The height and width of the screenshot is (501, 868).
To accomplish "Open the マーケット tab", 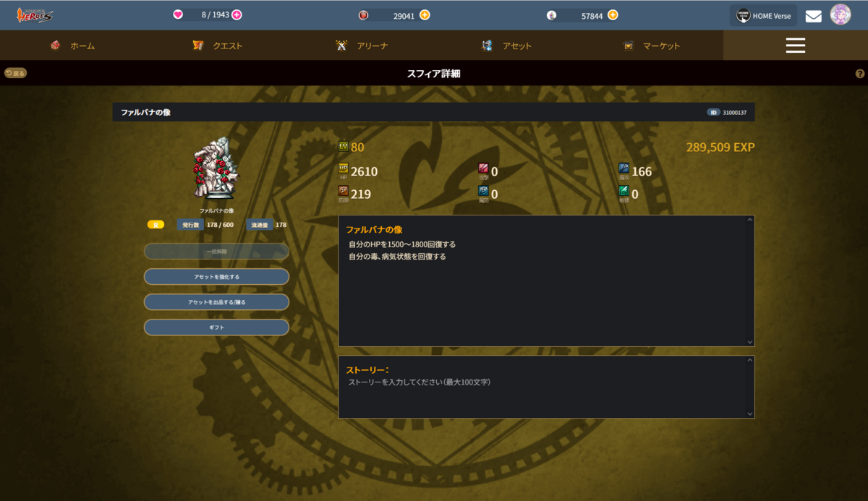I will click(x=651, y=46).
